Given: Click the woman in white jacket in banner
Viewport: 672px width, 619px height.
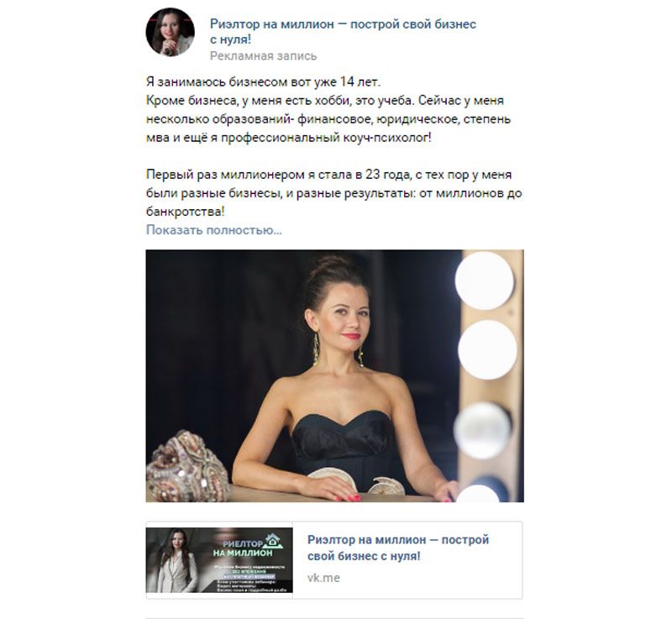Looking at the screenshot, I should [176, 561].
